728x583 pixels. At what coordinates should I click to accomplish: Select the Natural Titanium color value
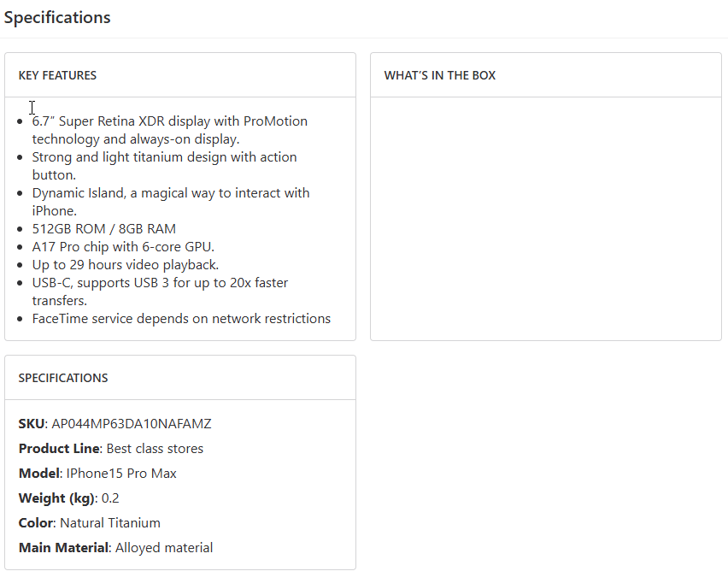109,523
